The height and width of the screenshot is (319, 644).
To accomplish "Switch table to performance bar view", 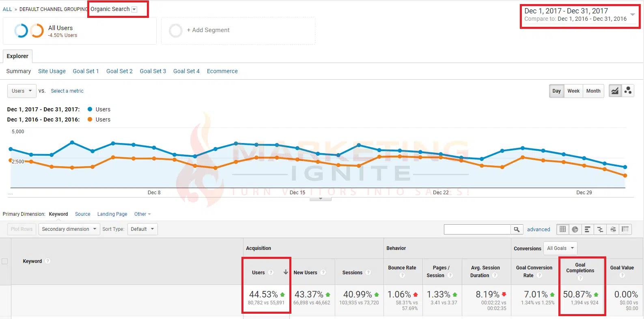I will click(x=587, y=230).
